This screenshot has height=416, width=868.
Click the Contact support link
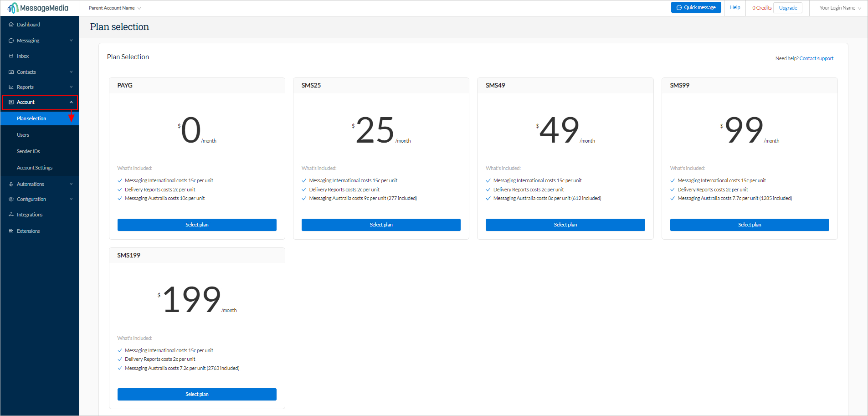click(816, 58)
